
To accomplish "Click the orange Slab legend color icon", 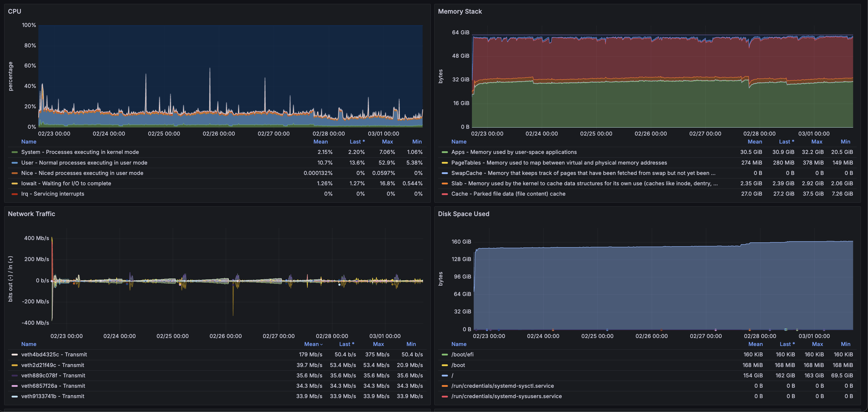I will (x=445, y=184).
